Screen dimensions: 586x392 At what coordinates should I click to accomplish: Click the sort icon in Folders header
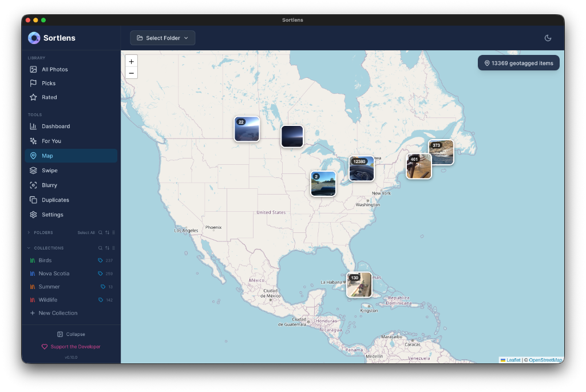pyautogui.click(x=107, y=232)
